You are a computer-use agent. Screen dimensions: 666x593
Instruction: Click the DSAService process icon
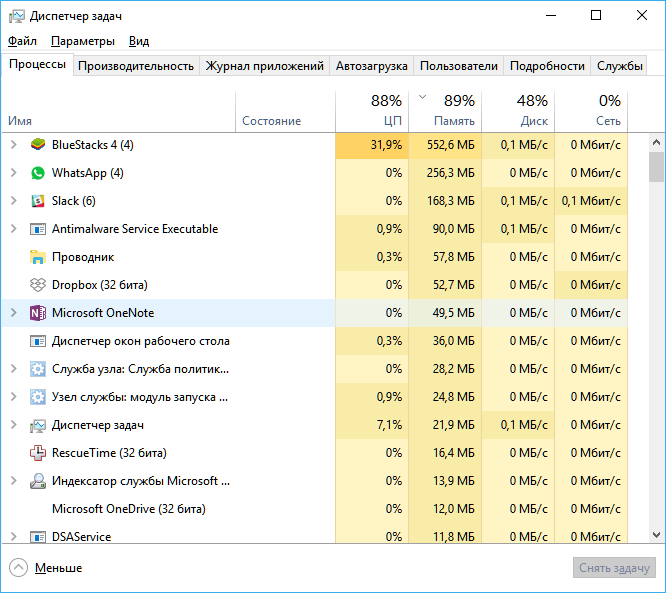(x=38, y=537)
